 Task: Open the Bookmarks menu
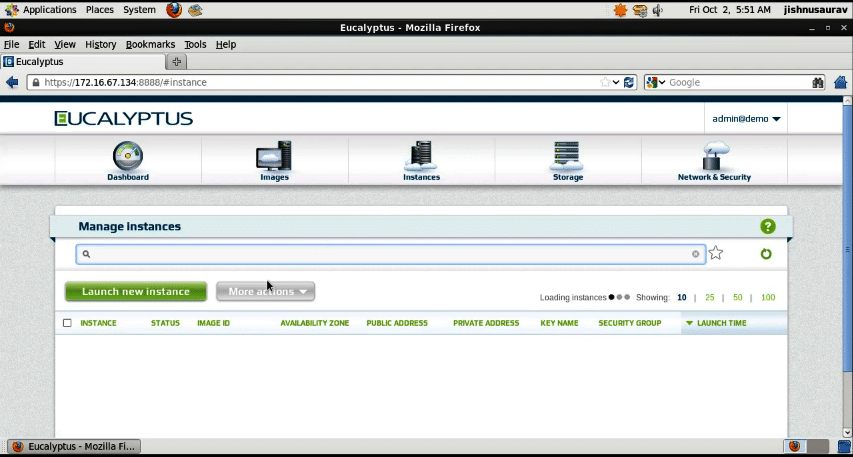150,44
